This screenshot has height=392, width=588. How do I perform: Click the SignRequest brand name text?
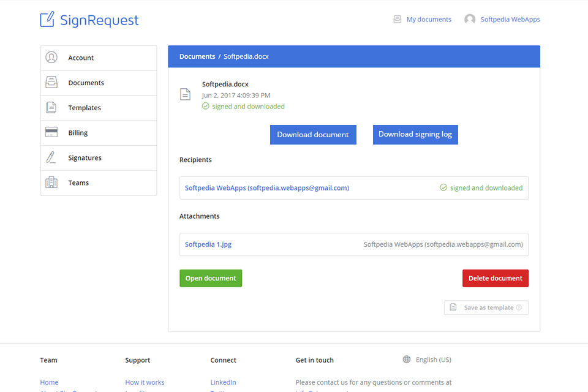pyautogui.click(x=99, y=20)
